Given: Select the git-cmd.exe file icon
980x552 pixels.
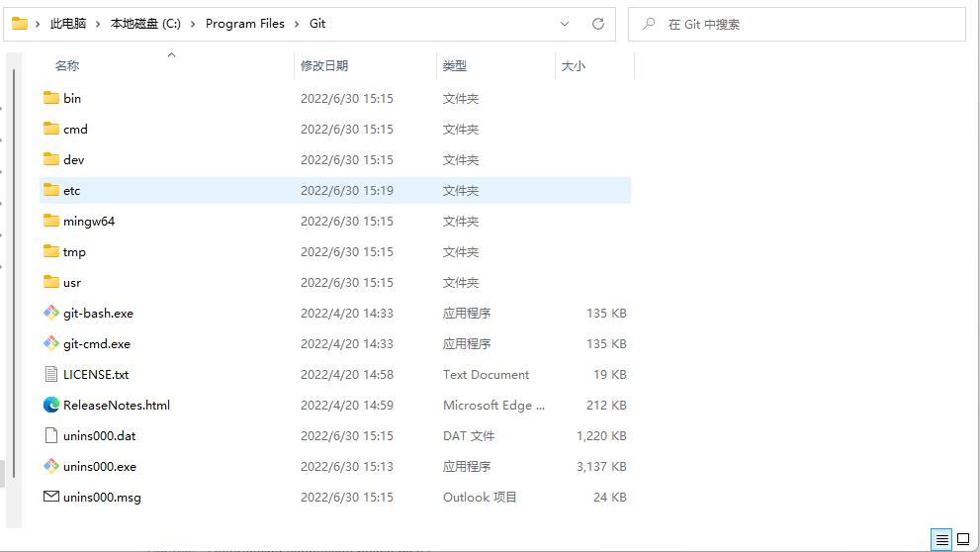Looking at the screenshot, I should click(x=51, y=343).
